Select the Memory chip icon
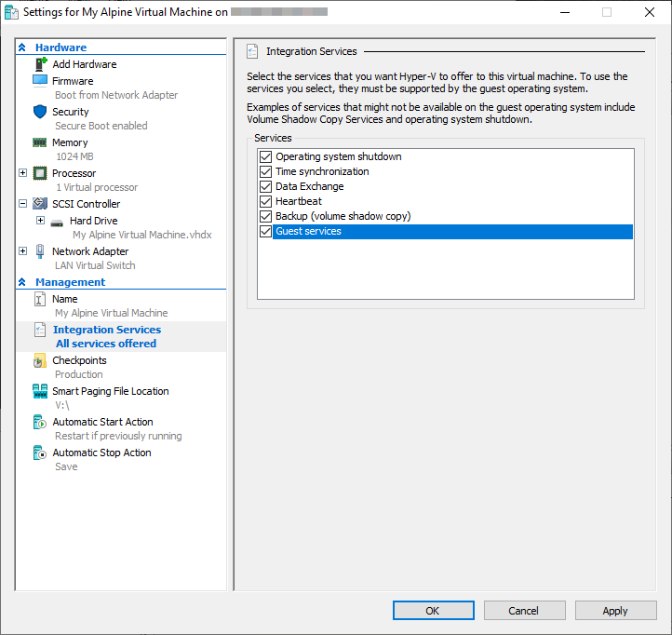Image resolution: width=672 pixels, height=635 pixels. coord(40,142)
